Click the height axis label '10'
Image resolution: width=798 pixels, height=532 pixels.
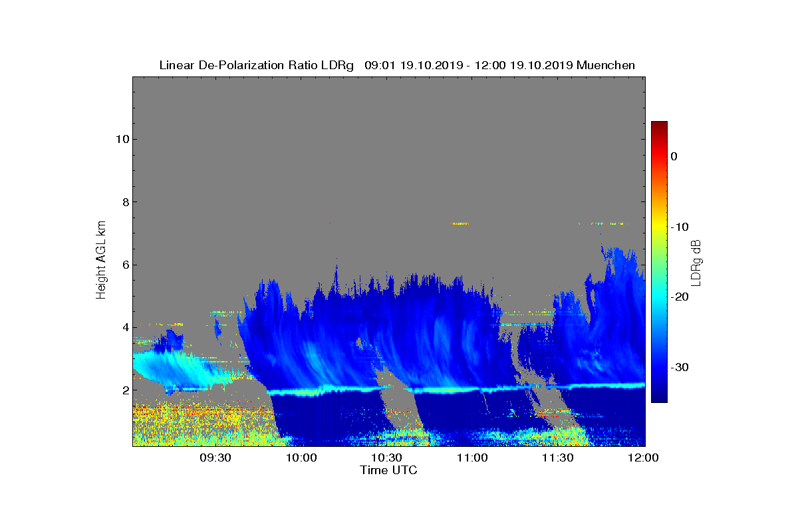(x=122, y=139)
